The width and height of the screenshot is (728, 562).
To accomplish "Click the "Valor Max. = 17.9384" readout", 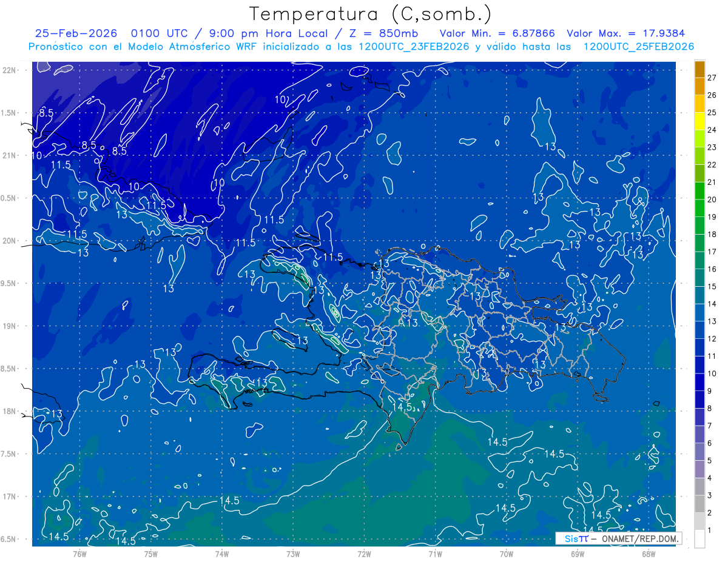I will (x=625, y=34).
